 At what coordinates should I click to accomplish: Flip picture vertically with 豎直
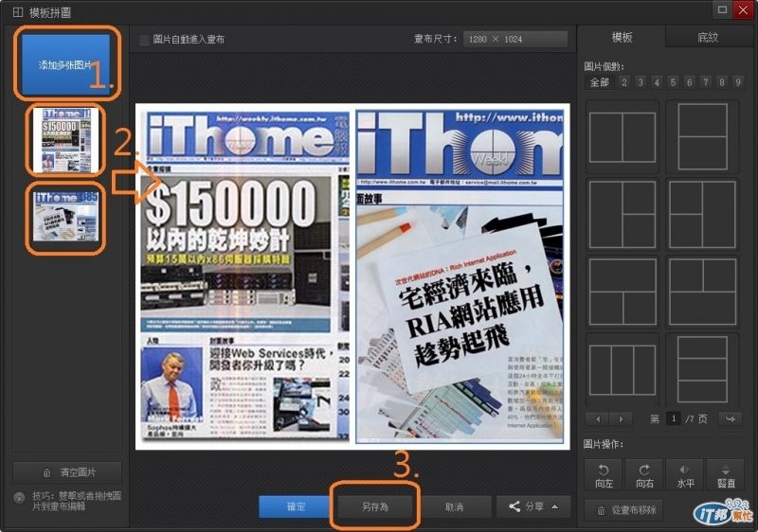tap(726, 475)
